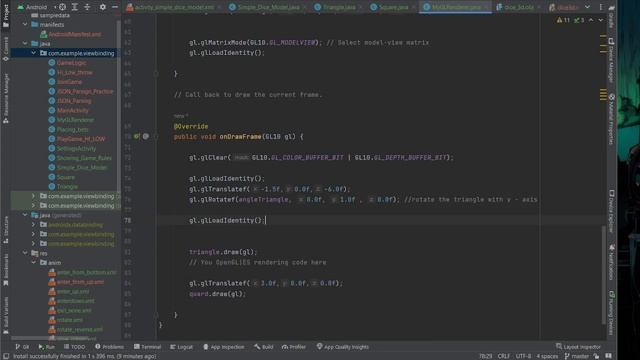Click the Expand All icon in project panel
This screenshot has width=640, height=360.
coord(75,7)
